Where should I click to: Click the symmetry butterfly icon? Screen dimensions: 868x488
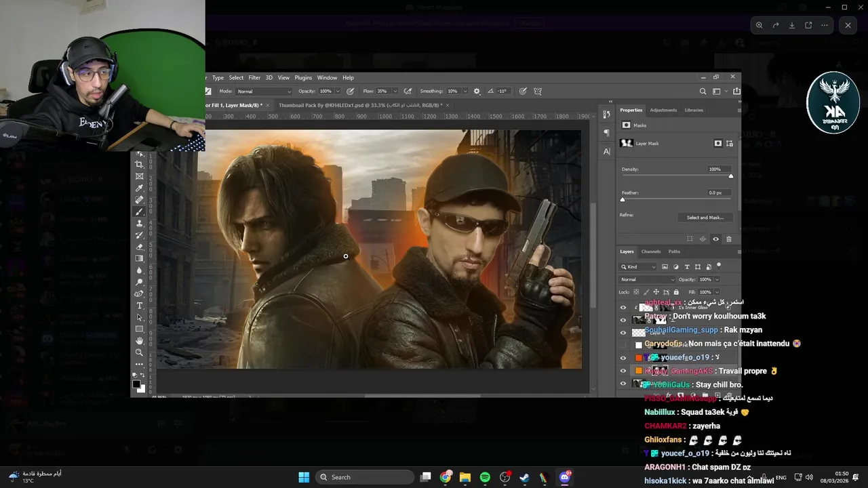[x=538, y=91]
